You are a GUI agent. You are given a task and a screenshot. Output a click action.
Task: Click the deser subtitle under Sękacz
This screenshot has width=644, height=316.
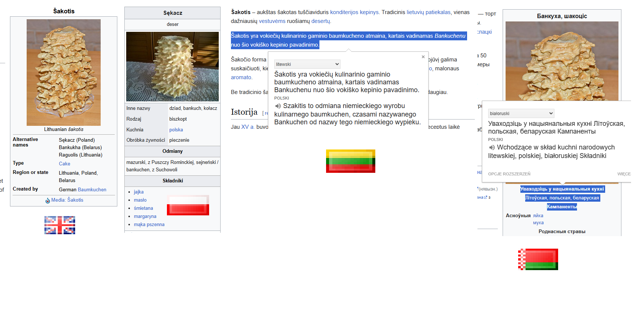coord(172,24)
